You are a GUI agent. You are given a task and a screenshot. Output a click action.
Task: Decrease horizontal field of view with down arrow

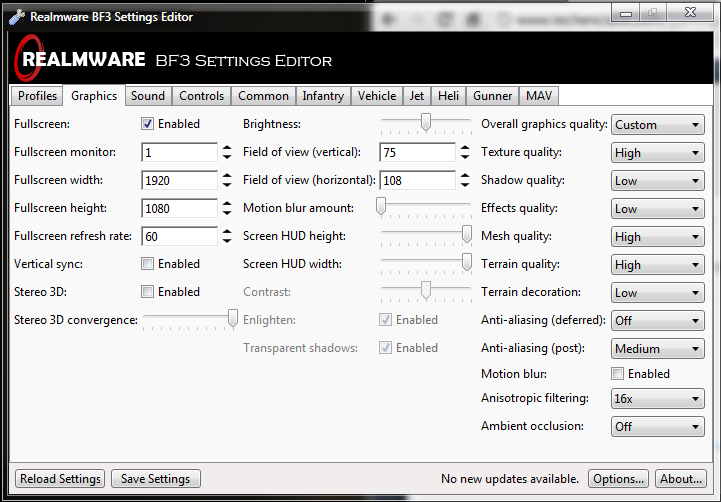(465, 184)
